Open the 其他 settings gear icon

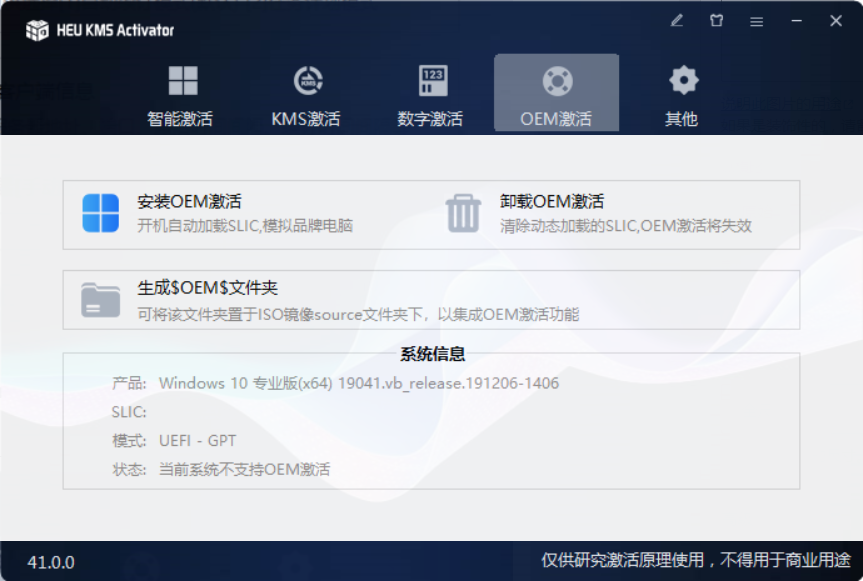681,80
